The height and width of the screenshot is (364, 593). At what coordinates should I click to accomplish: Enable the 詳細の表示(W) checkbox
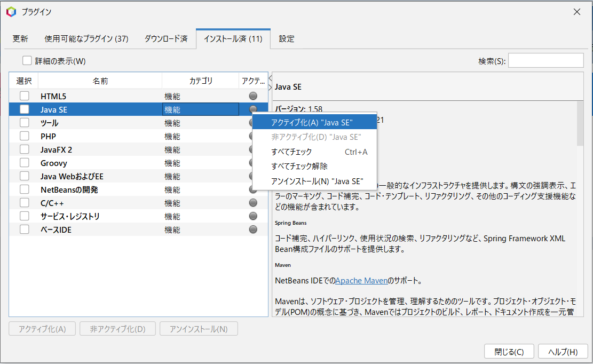[27, 60]
